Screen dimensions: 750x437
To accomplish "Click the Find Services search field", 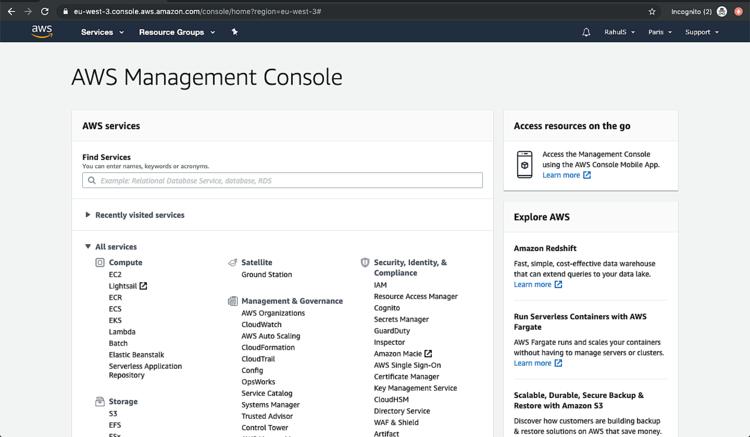I will click(282, 180).
